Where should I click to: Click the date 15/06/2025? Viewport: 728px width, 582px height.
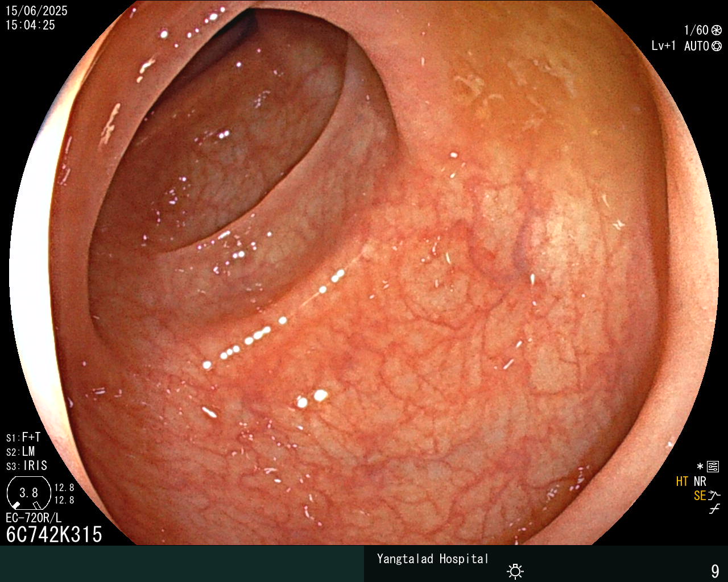pos(36,11)
